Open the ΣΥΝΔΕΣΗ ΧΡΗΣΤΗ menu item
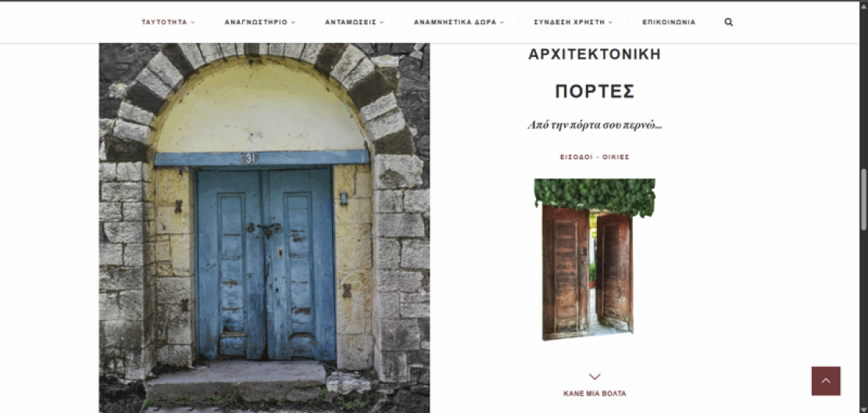 [x=569, y=22]
